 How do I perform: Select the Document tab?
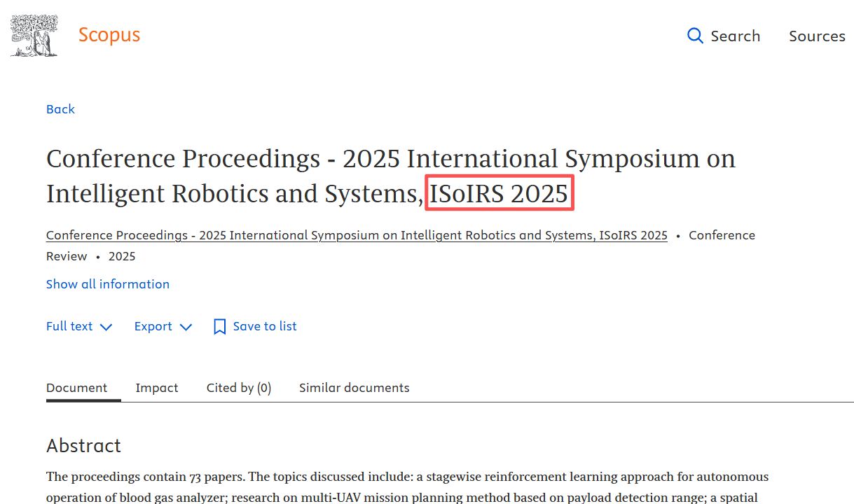[77, 388]
